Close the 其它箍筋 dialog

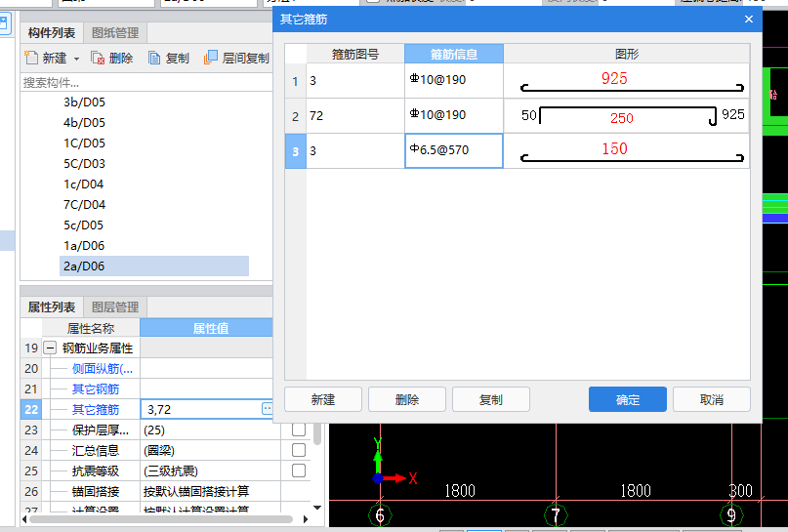point(749,20)
